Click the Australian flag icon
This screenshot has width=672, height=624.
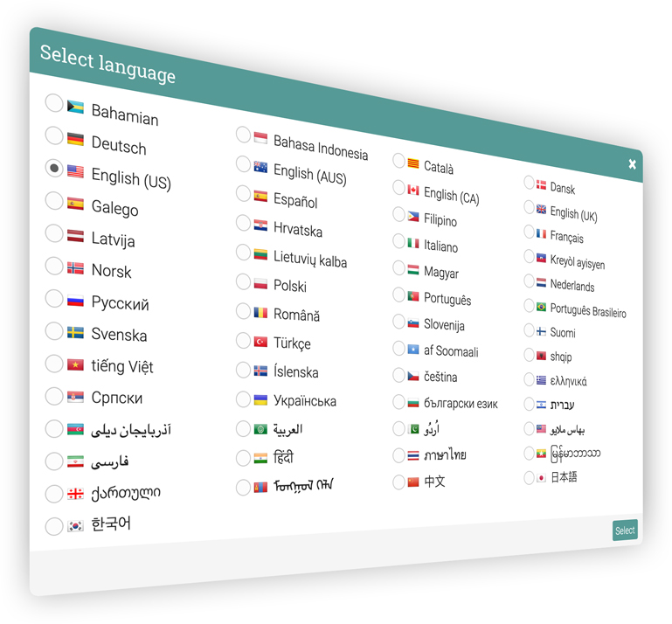click(x=260, y=167)
